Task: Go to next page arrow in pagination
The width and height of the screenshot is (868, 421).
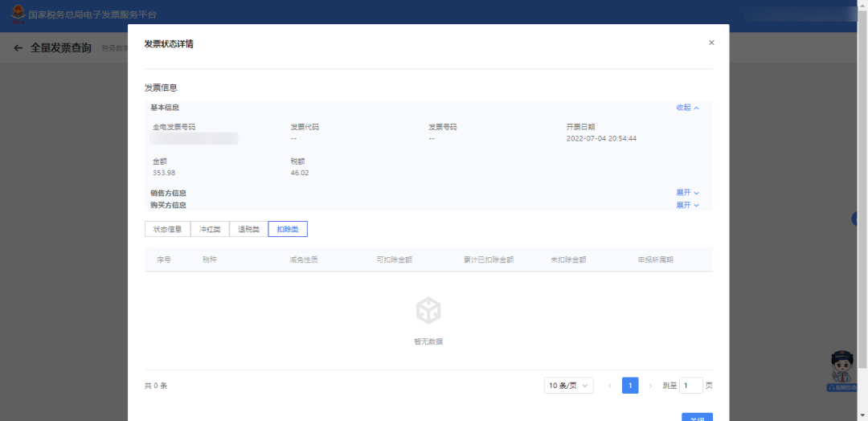Action: tap(651, 386)
